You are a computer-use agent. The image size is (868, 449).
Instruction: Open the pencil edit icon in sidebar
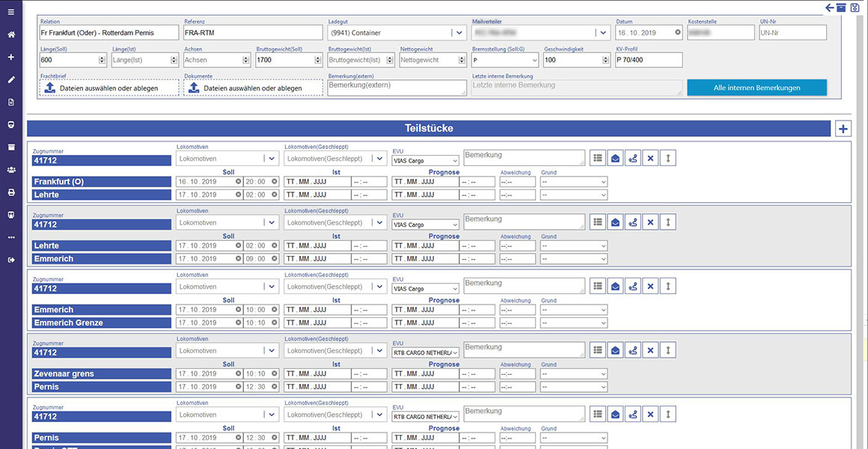pos(11,79)
